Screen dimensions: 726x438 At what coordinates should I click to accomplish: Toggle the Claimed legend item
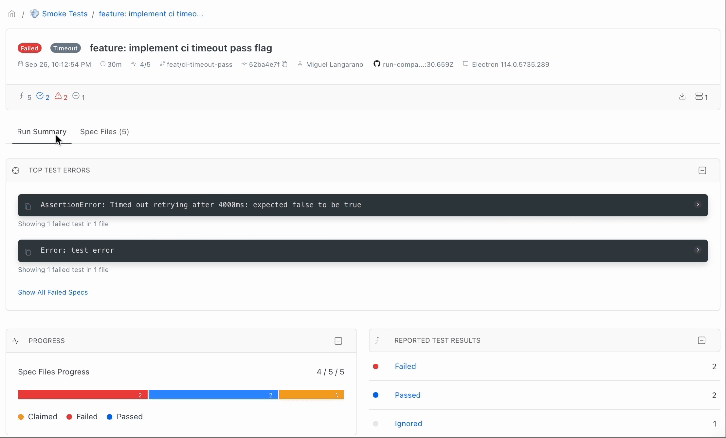click(x=38, y=417)
